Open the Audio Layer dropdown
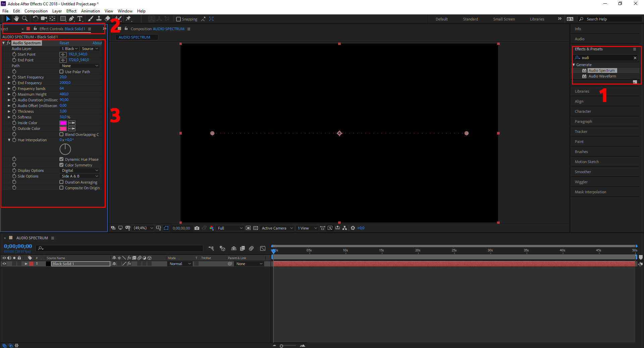 point(69,49)
